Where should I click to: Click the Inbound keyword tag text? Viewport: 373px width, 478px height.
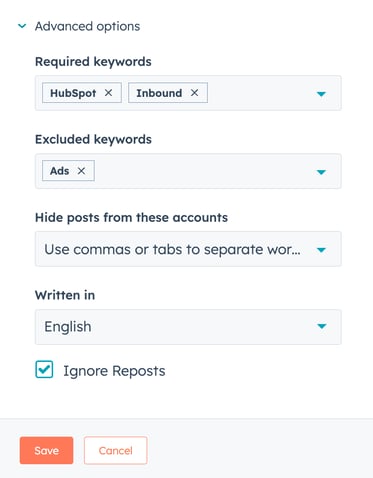point(159,93)
